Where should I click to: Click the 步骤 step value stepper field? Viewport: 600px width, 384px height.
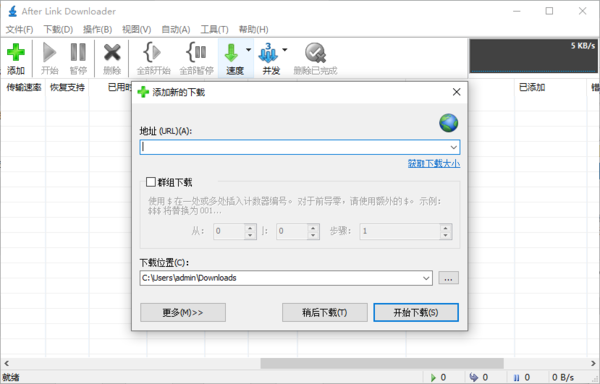click(x=406, y=231)
